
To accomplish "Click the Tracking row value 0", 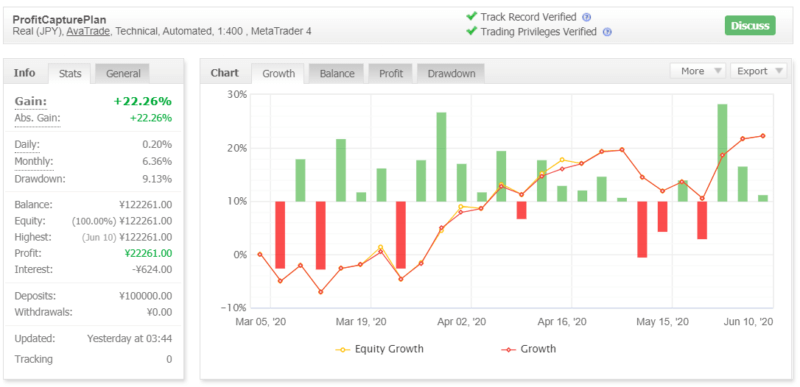I will [169, 359].
